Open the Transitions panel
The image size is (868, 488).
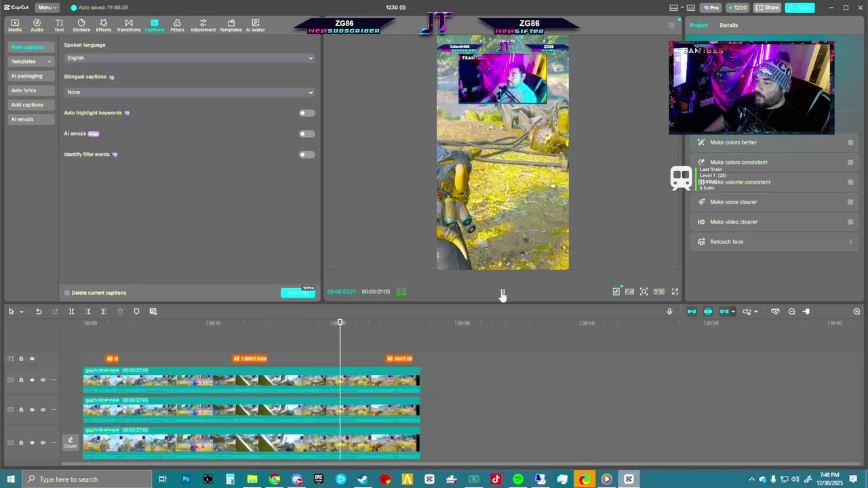point(128,26)
